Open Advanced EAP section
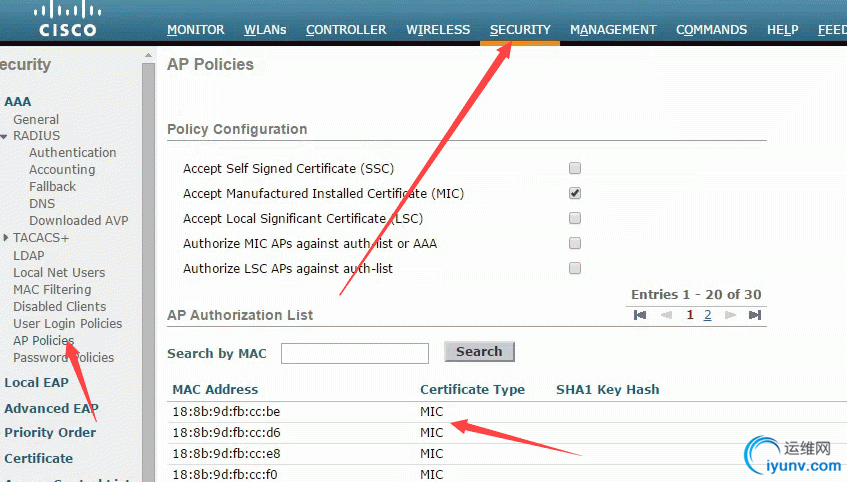Image resolution: width=847 pixels, height=482 pixels. point(51,409)
